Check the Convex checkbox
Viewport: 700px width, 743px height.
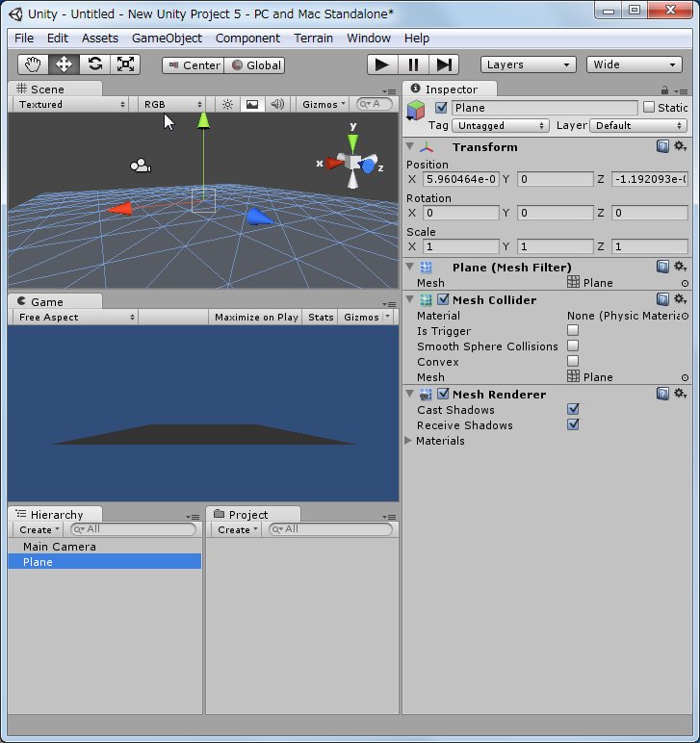[573, 362]
